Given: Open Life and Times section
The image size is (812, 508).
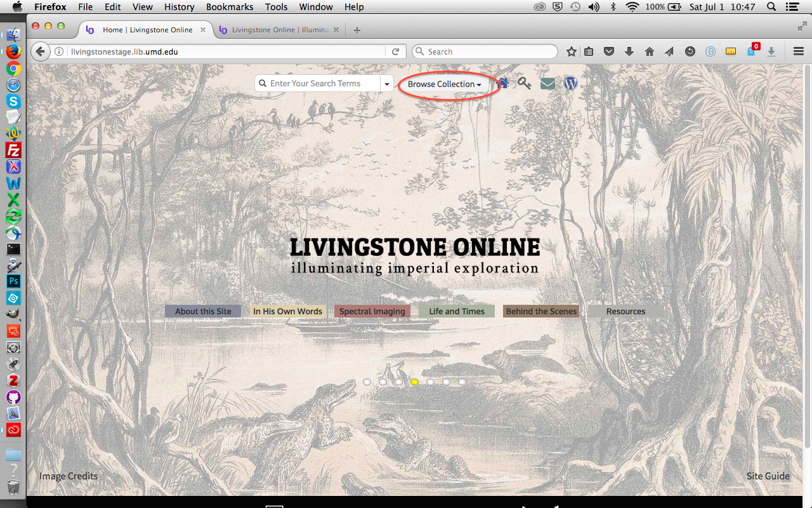Looking at the screenshot, I should tap(457, 311).
